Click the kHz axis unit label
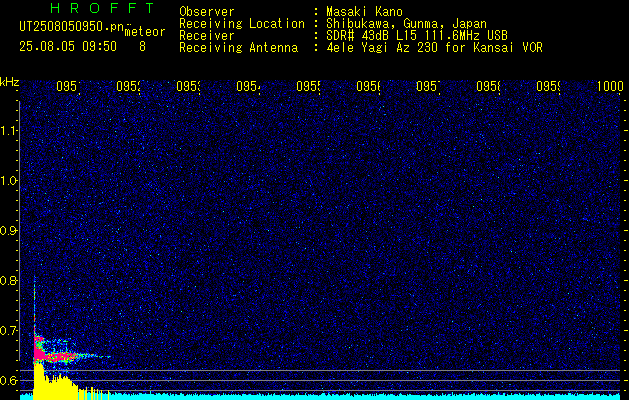The width and height of the screenshot is (629, 400). [x=9, y=82]
